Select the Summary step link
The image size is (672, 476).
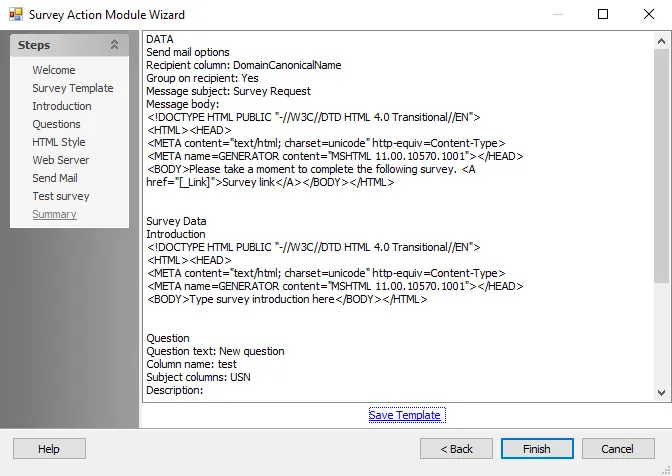click(x=54, y=214)
